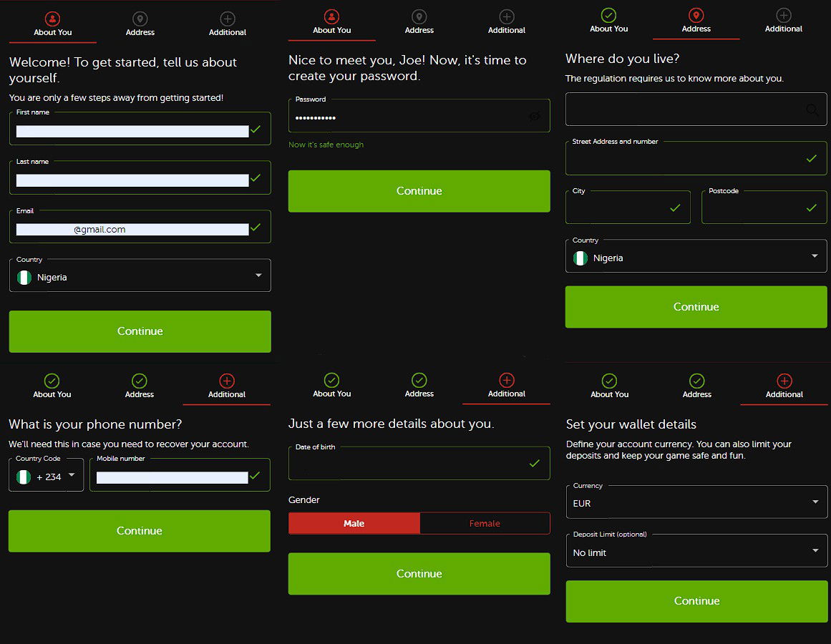Image resolution: width=831 pixels, height=644 pixels.
Task: Click the green checkmark icon on the completed About You step
Action: point(609,14)
